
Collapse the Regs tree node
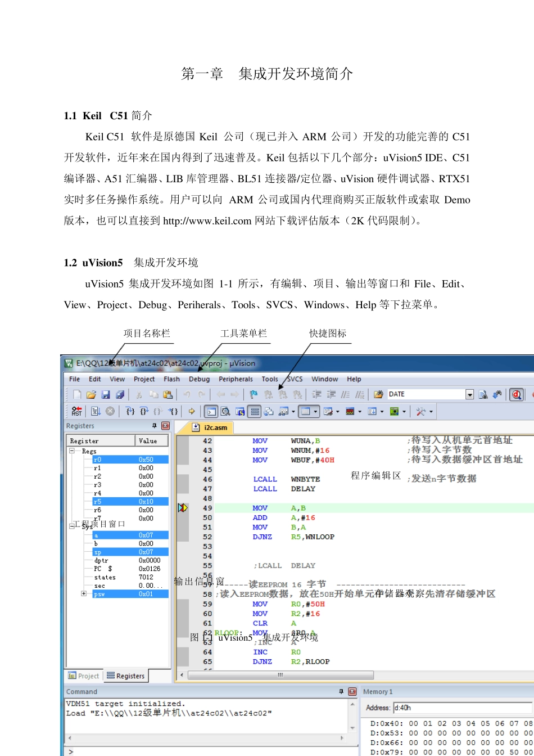tap(72, 451)
